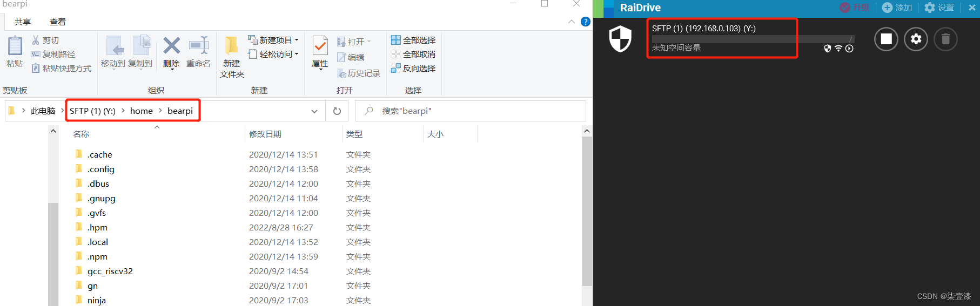Image resolution: width=980 pixels, height=306 pixels.
Task: Click Select none icon
Action: coord(396,54)
